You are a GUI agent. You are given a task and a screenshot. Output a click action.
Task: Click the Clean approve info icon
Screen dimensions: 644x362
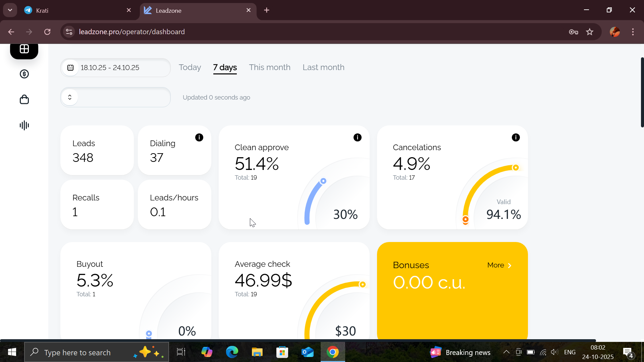tap(358, 137)
